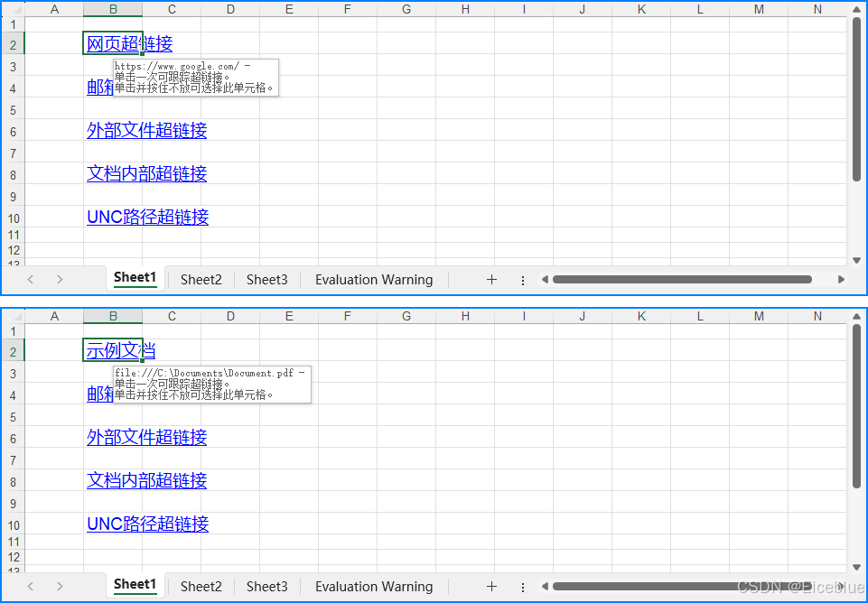Switch to Sheet3 in the upper workbook
Image resolution: width=868 pixels, height=603 pixels.
click(x=266, y=279)
